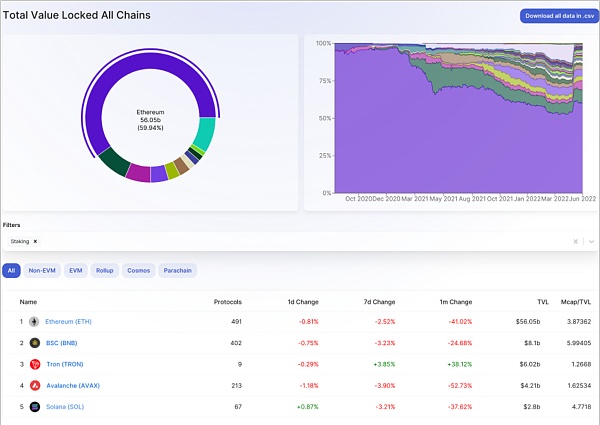Sort by the 7d Change column
Screen dimensions: 600x425
(379, 302)
